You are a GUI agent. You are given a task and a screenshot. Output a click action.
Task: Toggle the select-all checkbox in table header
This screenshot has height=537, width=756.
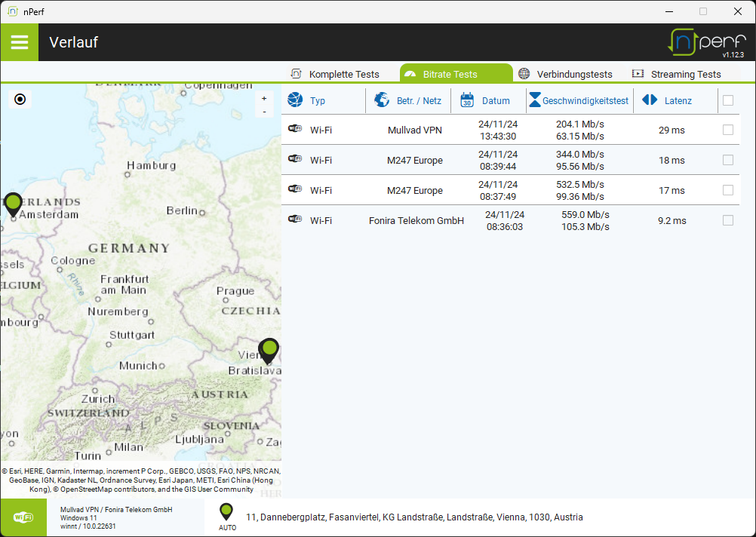(727, 100)
